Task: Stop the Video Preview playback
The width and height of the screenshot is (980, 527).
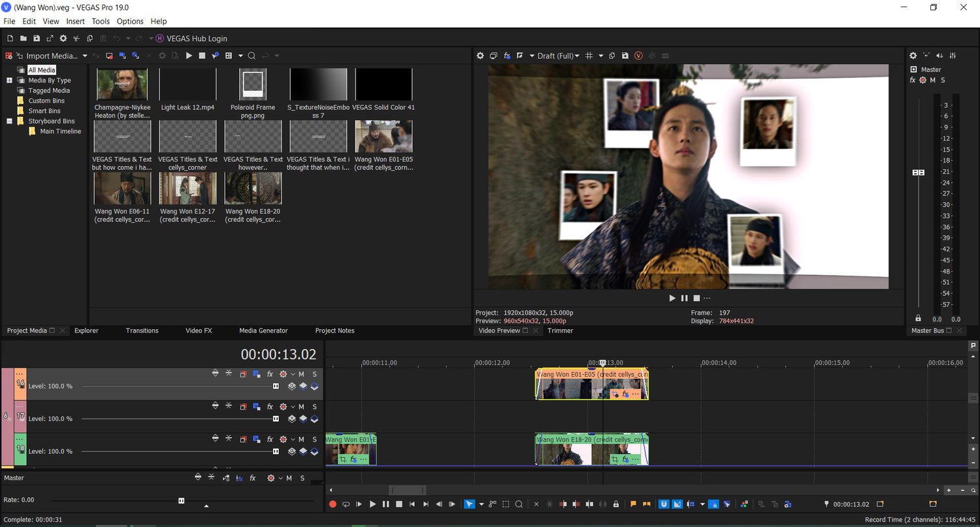Action: 696,298
